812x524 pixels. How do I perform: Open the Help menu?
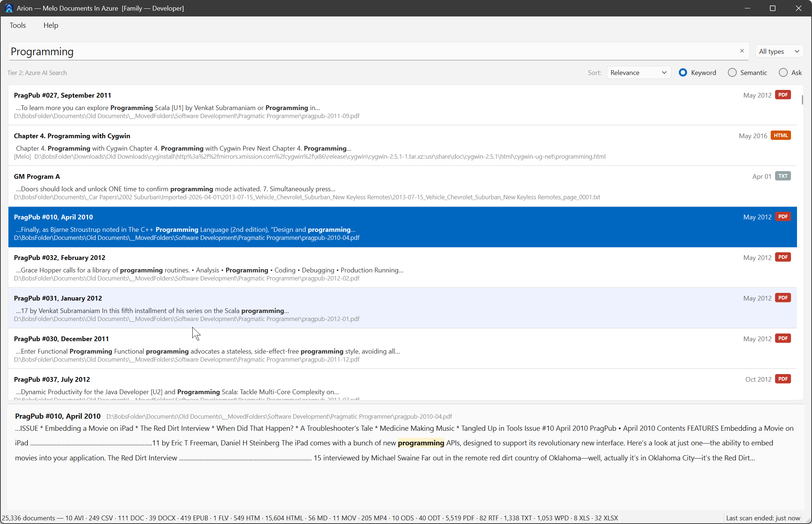(x=51, y=25)
